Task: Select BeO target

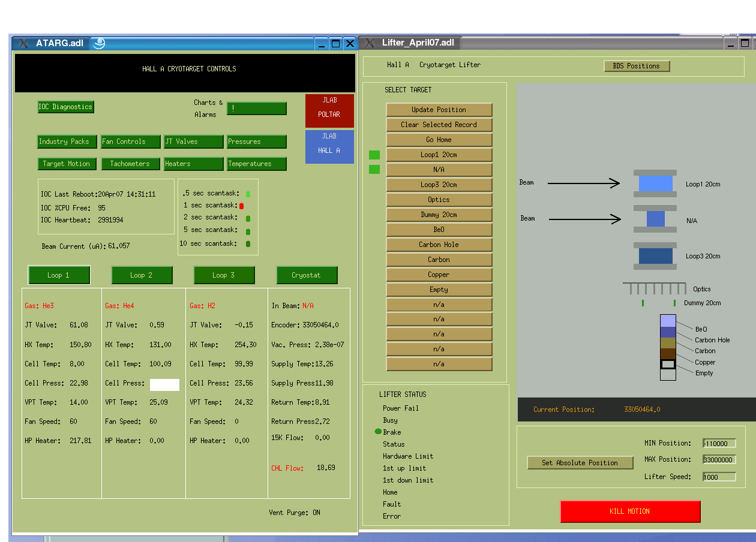Action: tap(439, 230)
